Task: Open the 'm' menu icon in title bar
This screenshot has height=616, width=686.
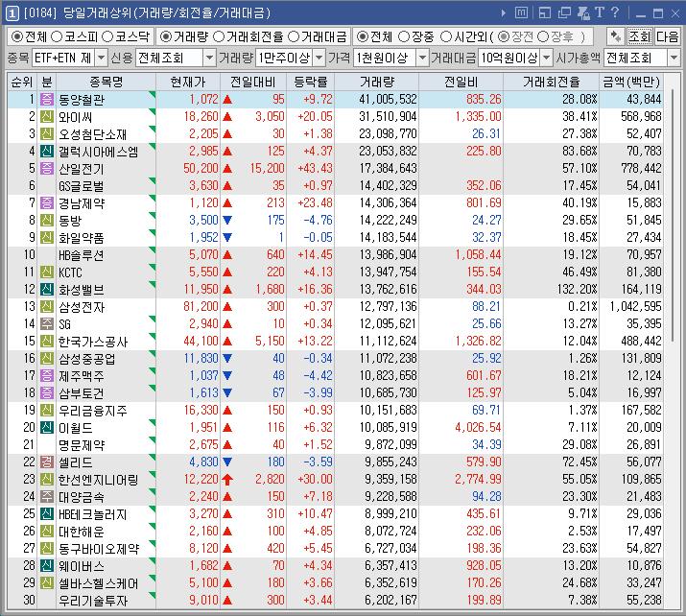Action: coord(521,13)
